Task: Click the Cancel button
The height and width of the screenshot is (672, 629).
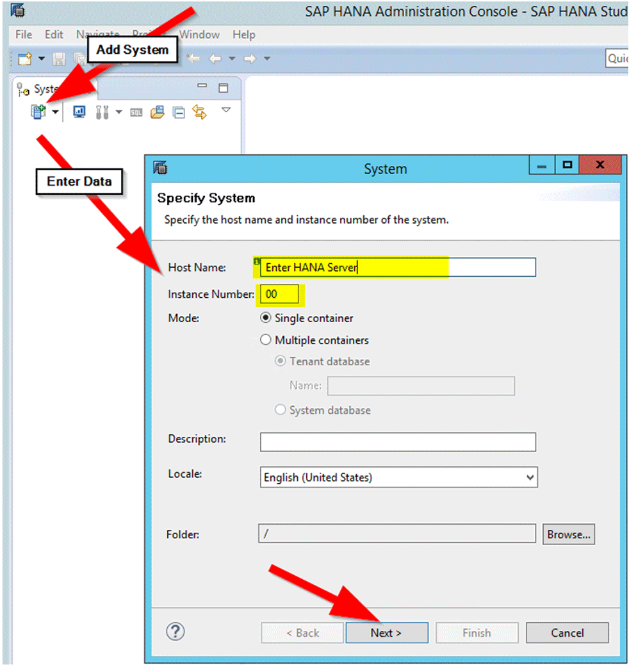Action: pos(568,633)
